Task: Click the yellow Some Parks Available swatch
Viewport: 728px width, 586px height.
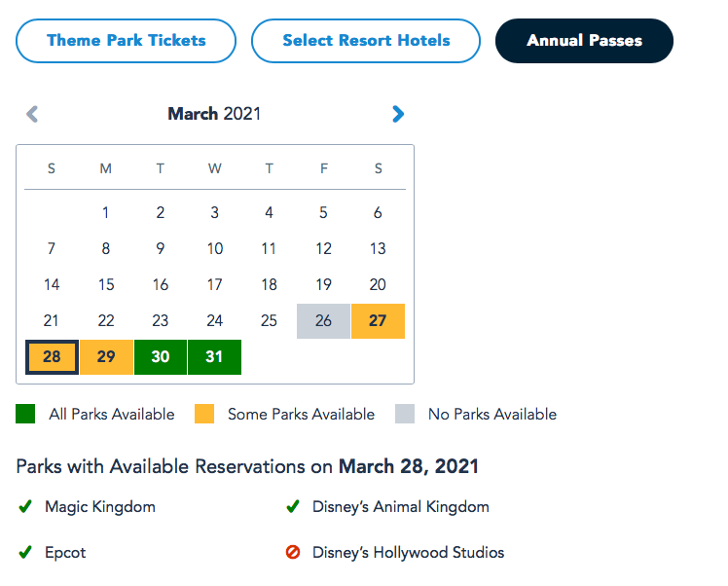Action: [x=204, y=414]
